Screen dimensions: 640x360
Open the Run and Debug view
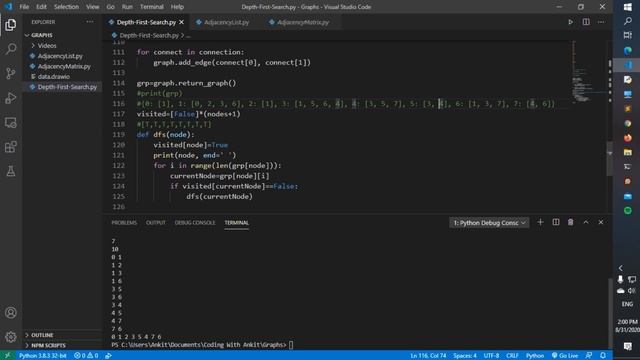(11, 98)
